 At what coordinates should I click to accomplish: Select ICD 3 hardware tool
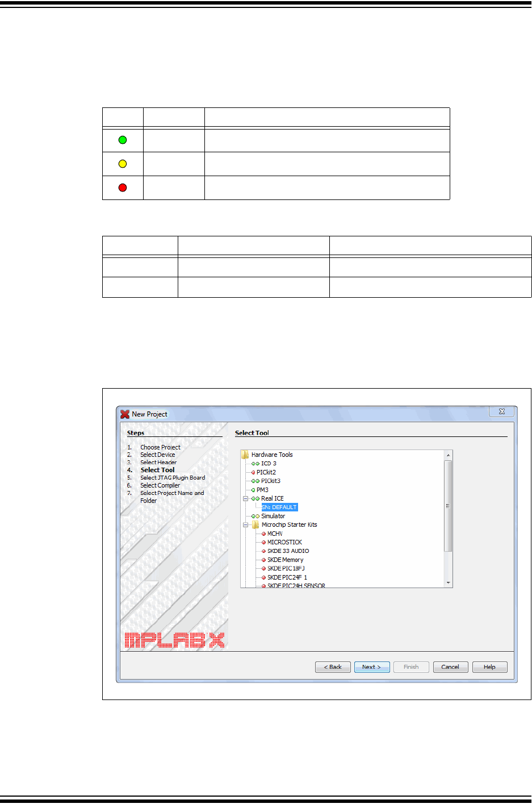(x=269, y=464)
